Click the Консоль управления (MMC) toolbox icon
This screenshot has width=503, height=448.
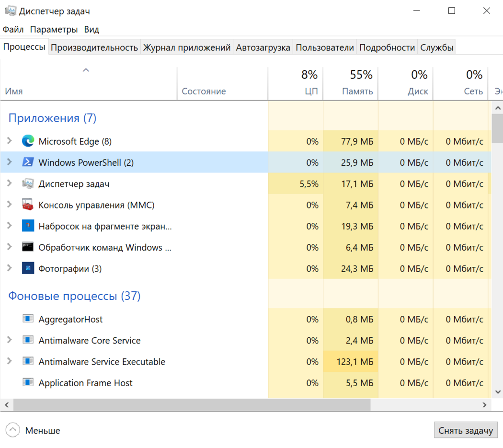coord(28,205)
